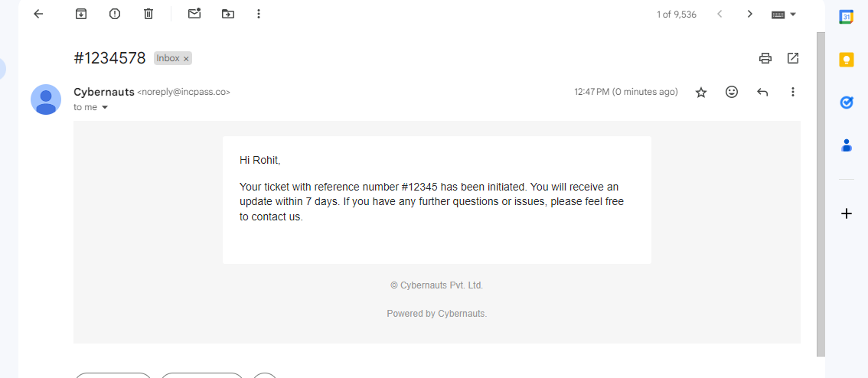Remove the Inbox label from conversation
The width and height of the screenshot is (868, 378).
coord(186,59)
